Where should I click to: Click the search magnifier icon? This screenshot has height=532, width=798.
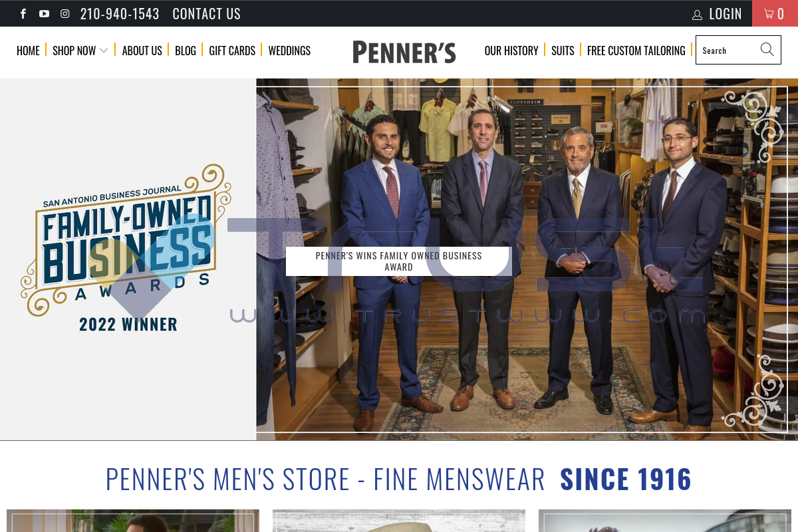767,49
